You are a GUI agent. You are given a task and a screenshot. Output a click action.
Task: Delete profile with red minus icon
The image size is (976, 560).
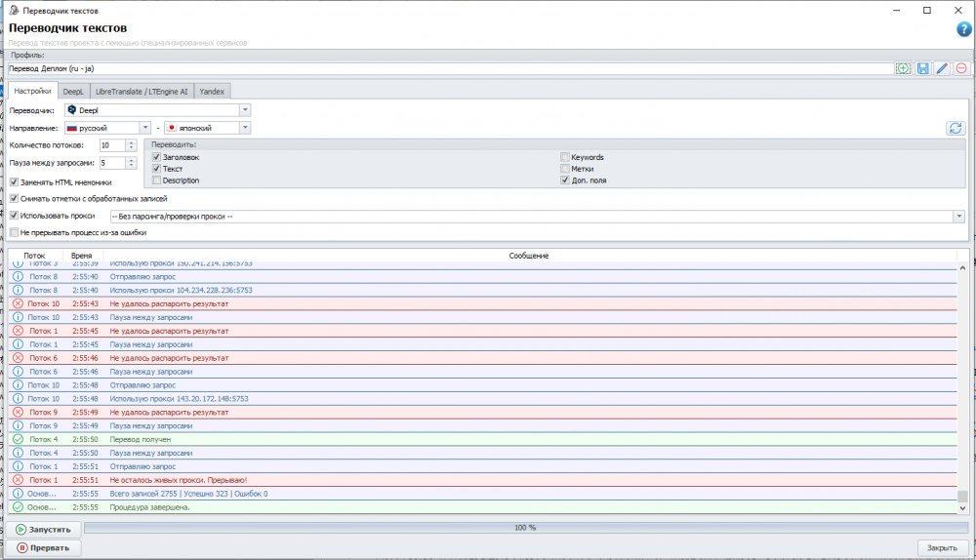961,68
